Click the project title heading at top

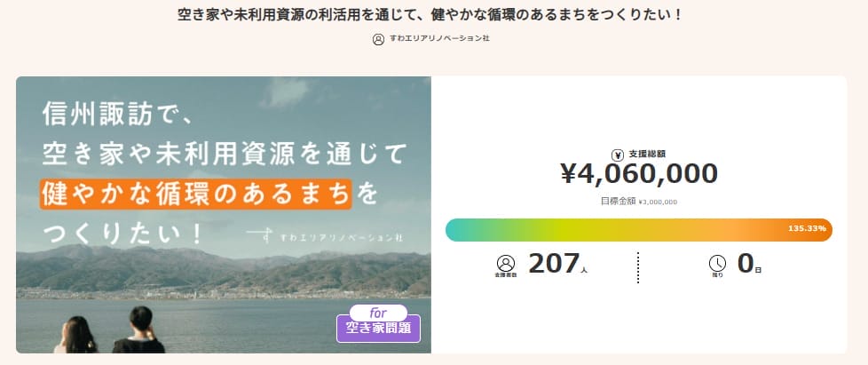click(x=434, y=15)
